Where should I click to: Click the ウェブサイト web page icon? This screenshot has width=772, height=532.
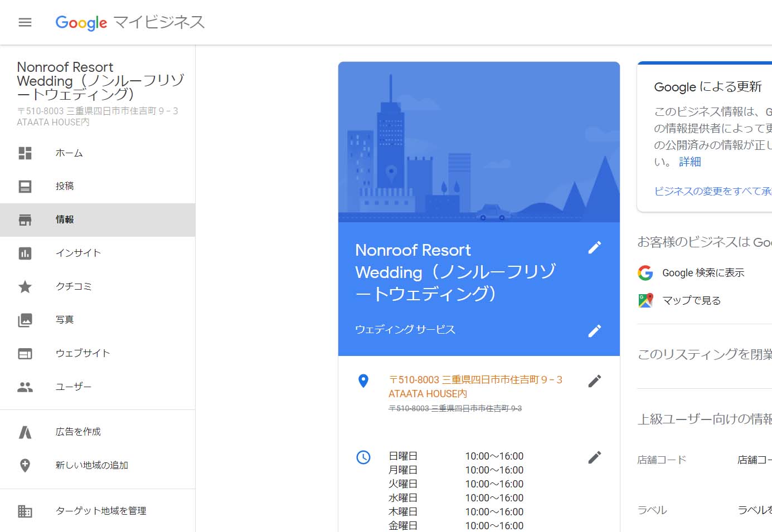point(25,354)
